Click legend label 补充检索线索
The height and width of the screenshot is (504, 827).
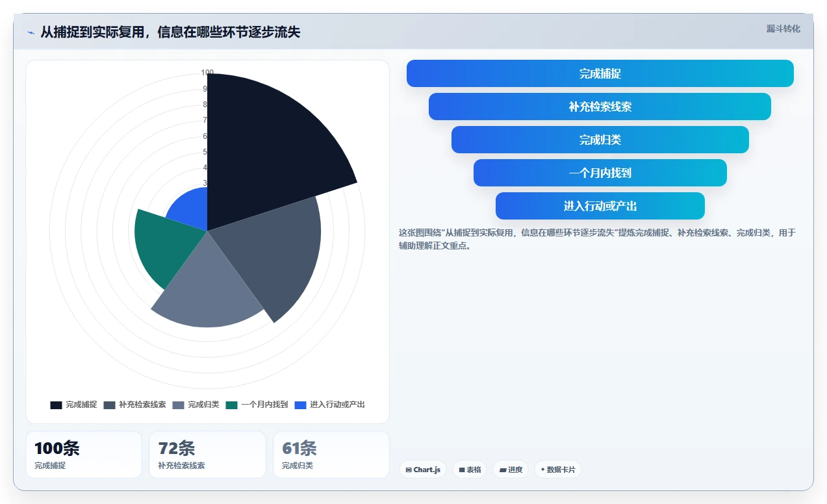tap(142, 405)
